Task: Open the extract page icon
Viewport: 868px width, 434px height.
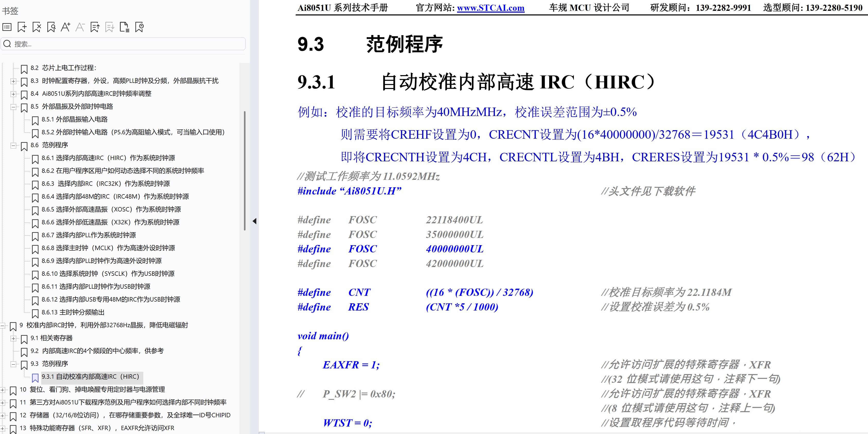Action: (x=125, y=27)
